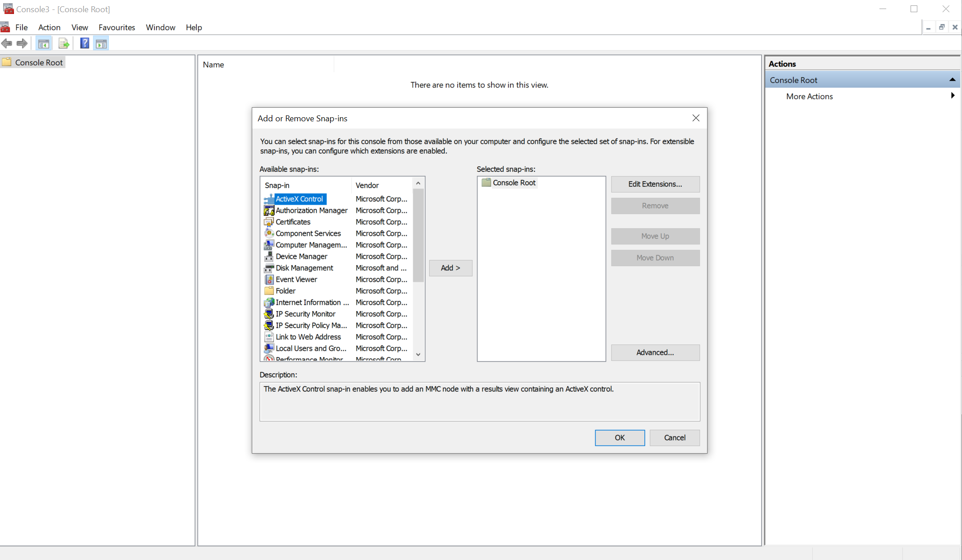Click the Export List toolbar icon
Screen dimensions: 962x560
(x=64, y=43)
